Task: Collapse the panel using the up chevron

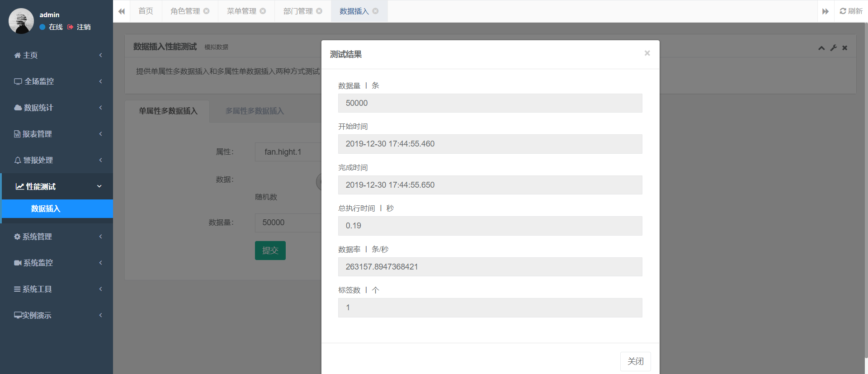Action: point(821,48)
